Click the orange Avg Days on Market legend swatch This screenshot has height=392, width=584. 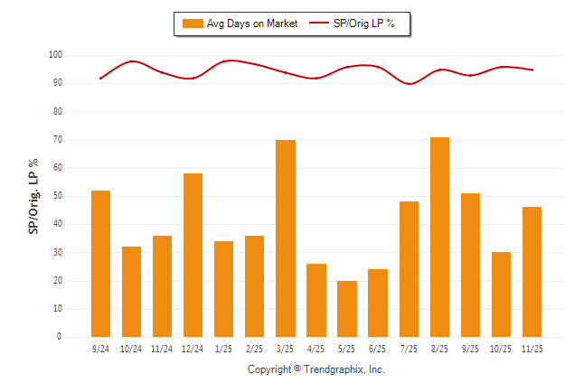193,23
